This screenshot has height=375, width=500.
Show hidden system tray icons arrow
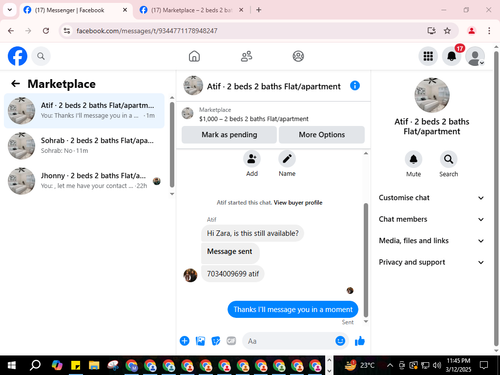coord(390,366)
